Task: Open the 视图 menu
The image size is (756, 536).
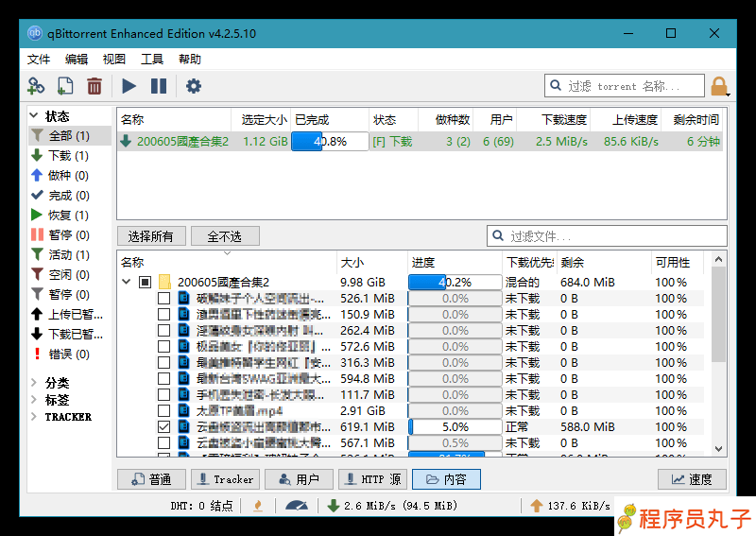Action: click(x=113, y=60)
